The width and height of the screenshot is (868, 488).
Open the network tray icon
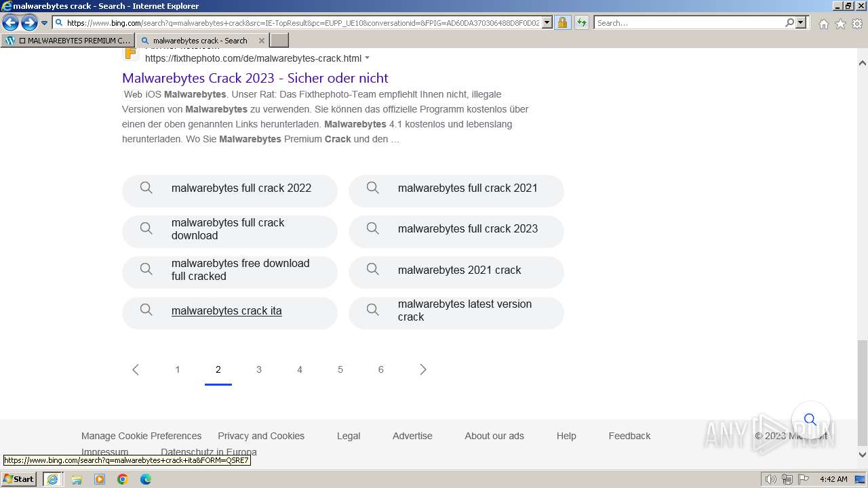787,479
